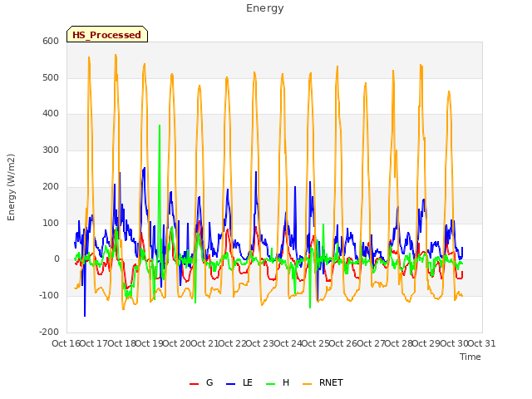Click the -200 y-axis tick label

(x=49, y=332)
